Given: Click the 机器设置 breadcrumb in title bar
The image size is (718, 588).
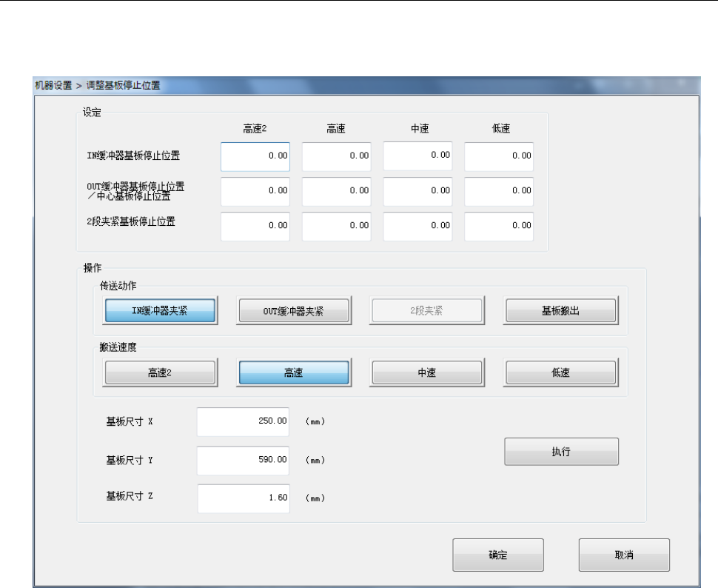Looking at the screenshot, I should (x=53, y=85).
